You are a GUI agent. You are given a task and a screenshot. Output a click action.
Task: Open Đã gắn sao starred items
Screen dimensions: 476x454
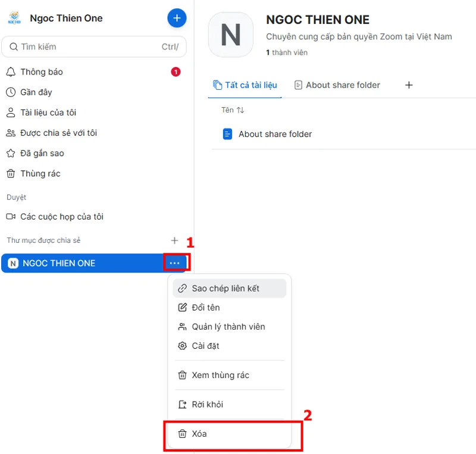pos(42,153)
